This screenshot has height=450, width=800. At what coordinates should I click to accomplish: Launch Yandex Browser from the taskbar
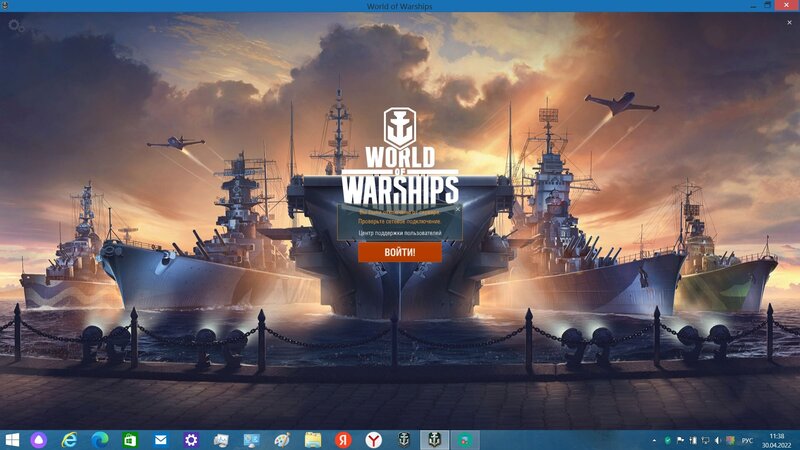point(373,440)
